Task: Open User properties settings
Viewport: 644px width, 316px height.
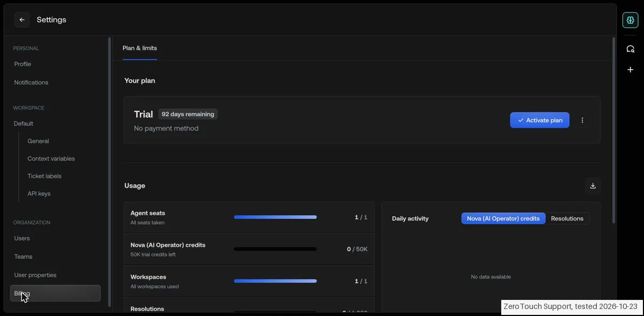Action: tap(35, 275)
